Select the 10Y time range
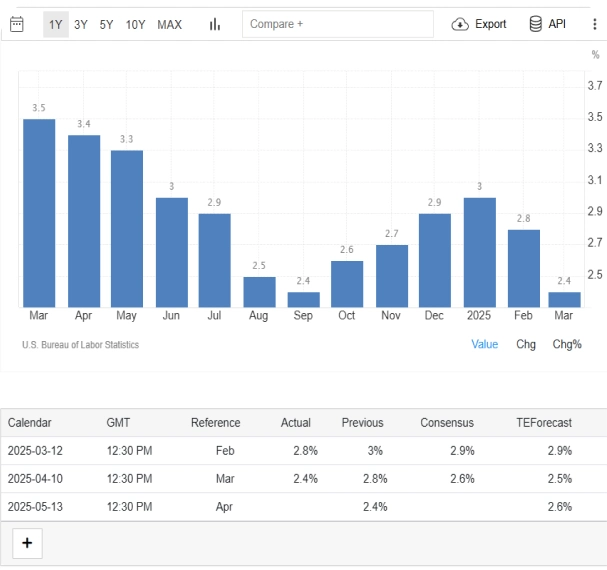 (x=135, y=24)
